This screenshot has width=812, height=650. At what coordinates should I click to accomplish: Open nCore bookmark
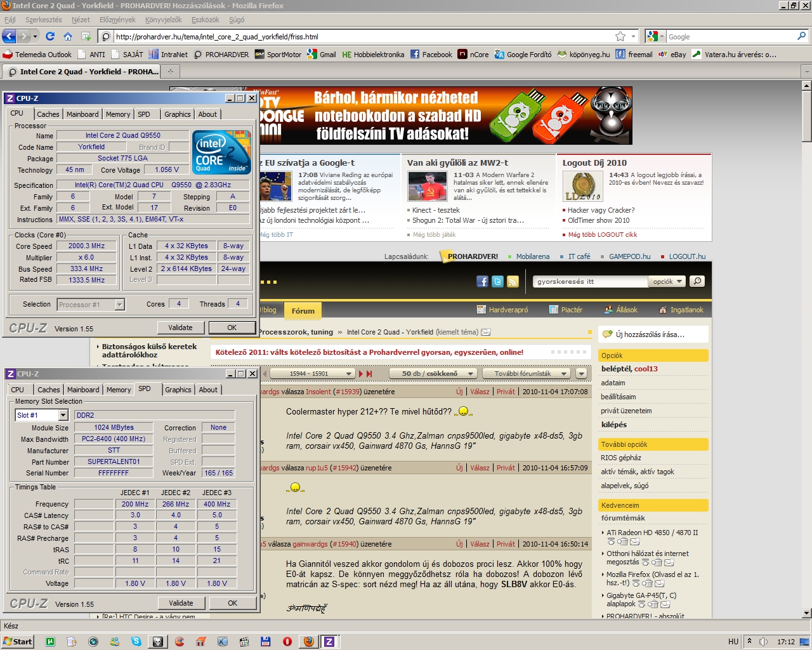473,55
